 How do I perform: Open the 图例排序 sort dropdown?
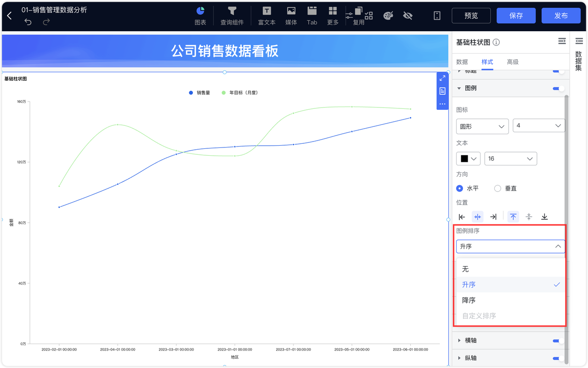click(x=510, y=246)
